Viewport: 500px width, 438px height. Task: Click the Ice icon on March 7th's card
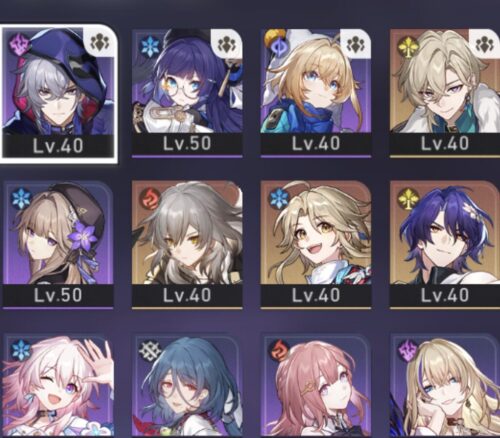[21, 349]
